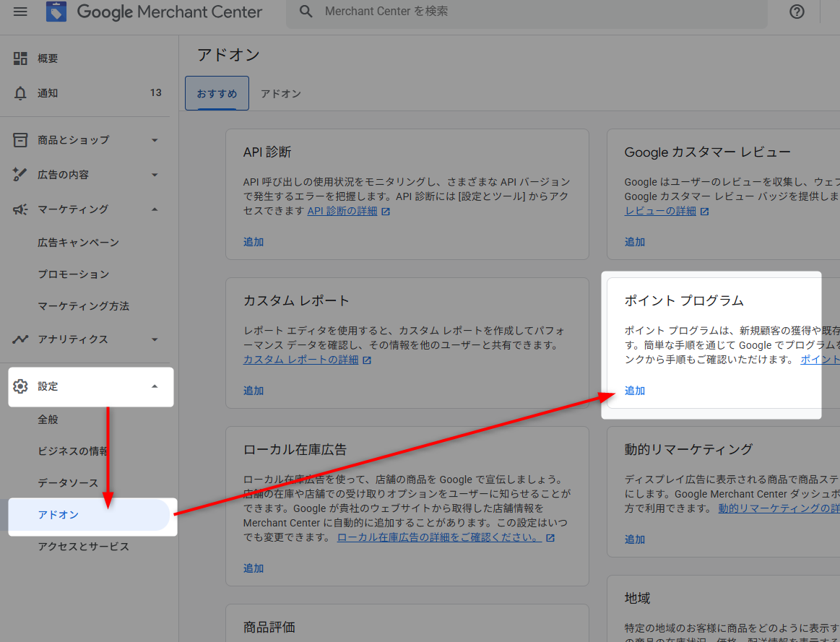Open マーケティング方法 in sidebar
Screen dimensions: 840x642
84,306
